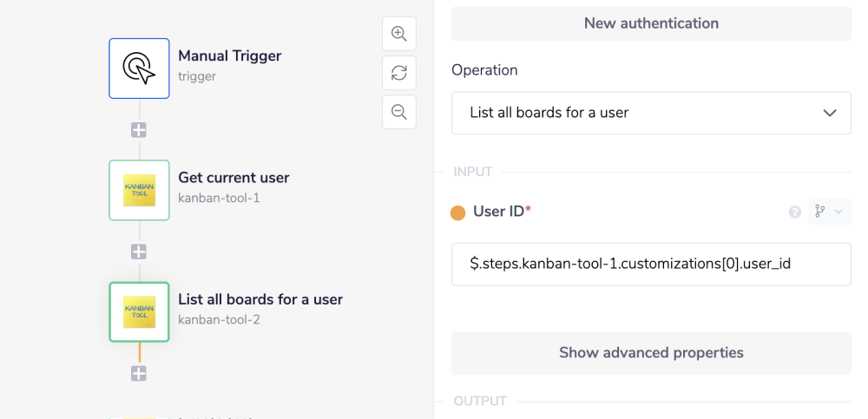Add step below Manual Trigger
Viewport: 868px width, 419px height.
(x=139, y=130)
